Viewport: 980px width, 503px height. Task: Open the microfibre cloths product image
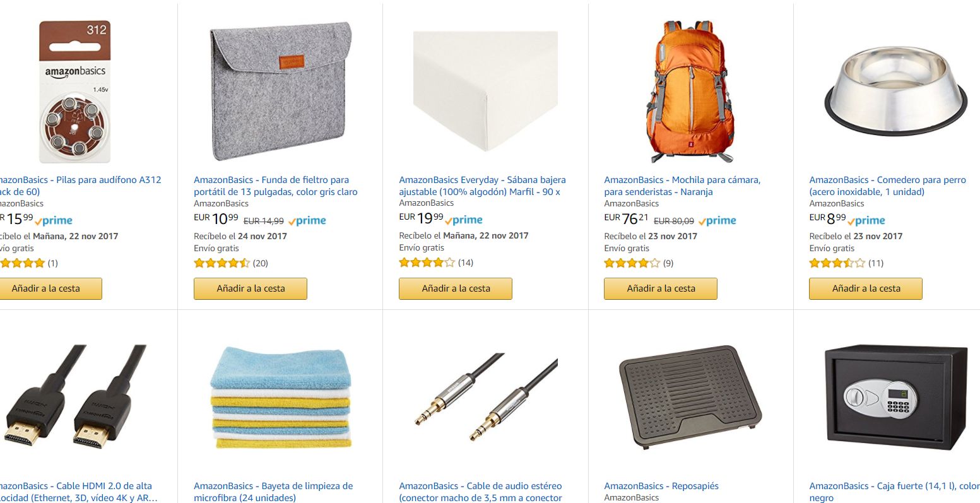[x=280, y=397]
